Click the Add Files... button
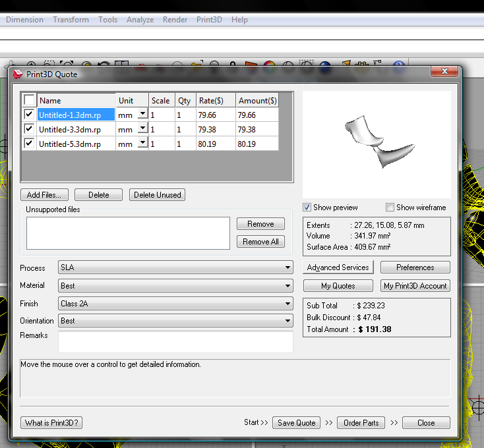484x448 pixels. click(44, 195)
